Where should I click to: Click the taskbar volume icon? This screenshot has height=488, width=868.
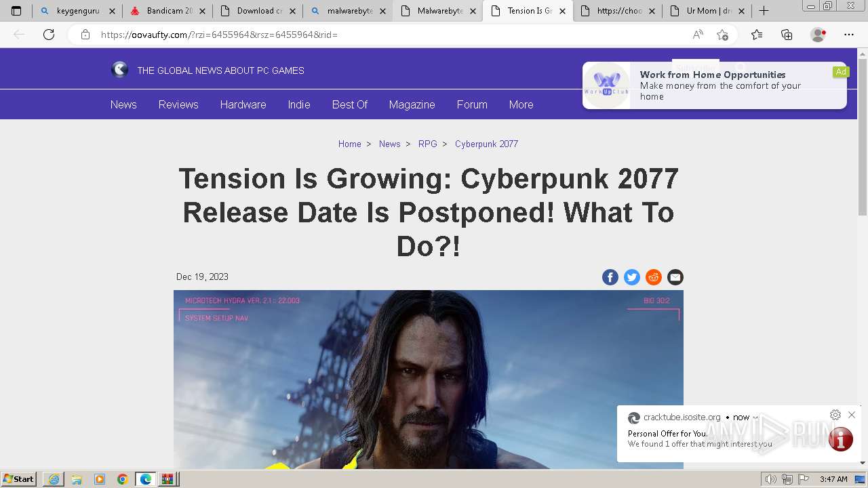pyautogui.click(x=771, y=479)
